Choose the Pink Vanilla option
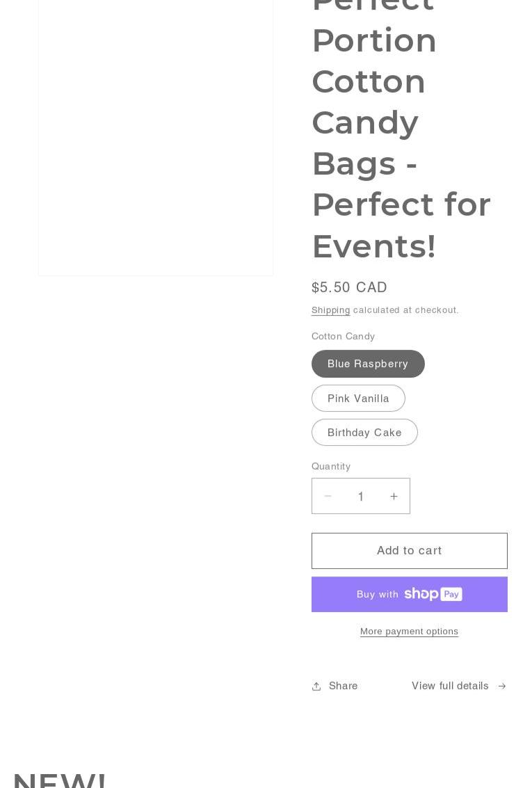532x788 pixels. tap(358, 399)
